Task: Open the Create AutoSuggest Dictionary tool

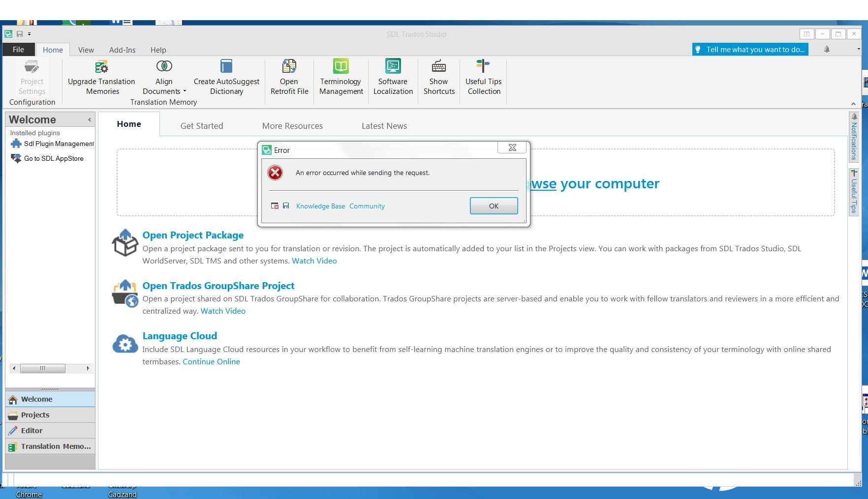Action: [226, 78]
